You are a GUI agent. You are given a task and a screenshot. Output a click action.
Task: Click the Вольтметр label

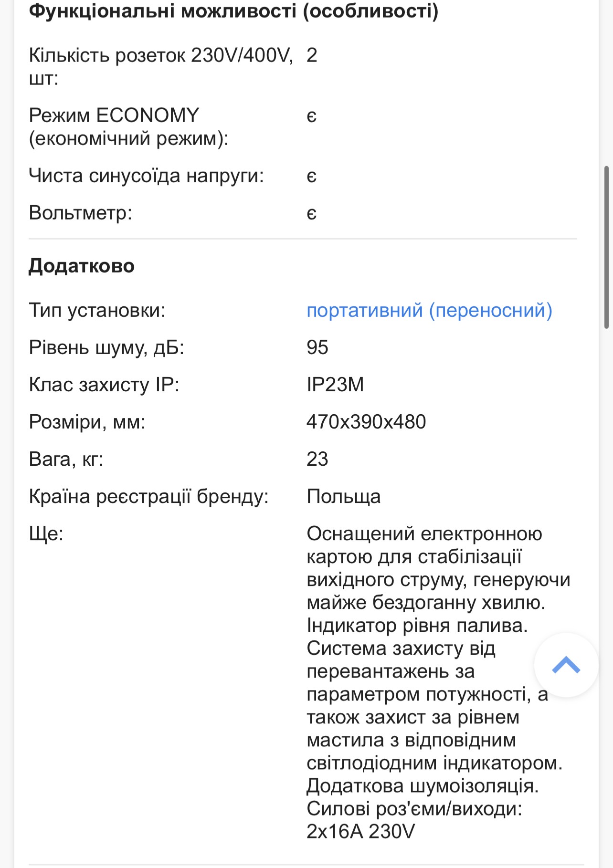coord(80,213)
